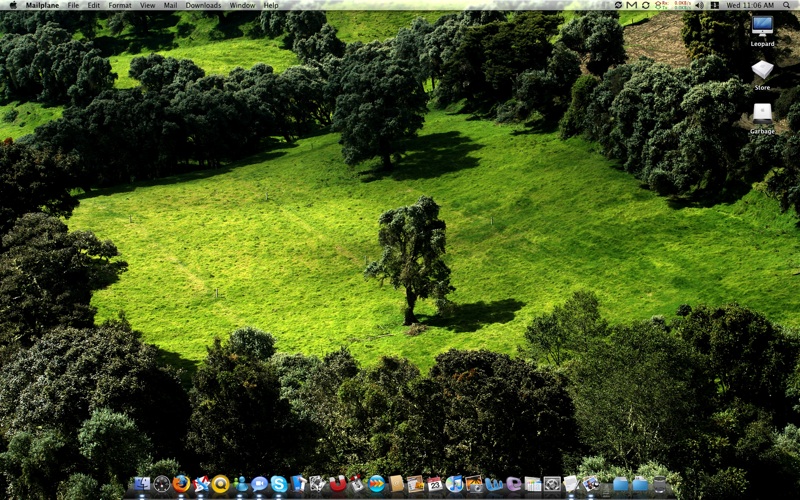Click the date and time clock

coord(748,5)
